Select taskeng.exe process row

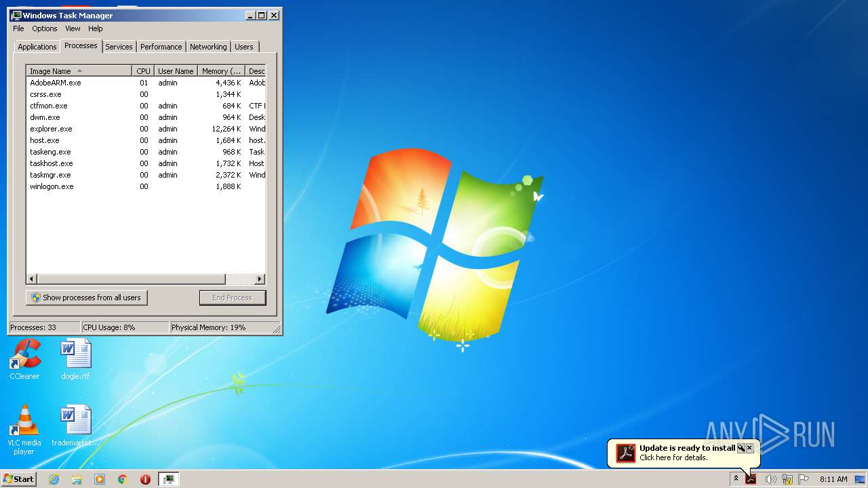click(146, 152)
